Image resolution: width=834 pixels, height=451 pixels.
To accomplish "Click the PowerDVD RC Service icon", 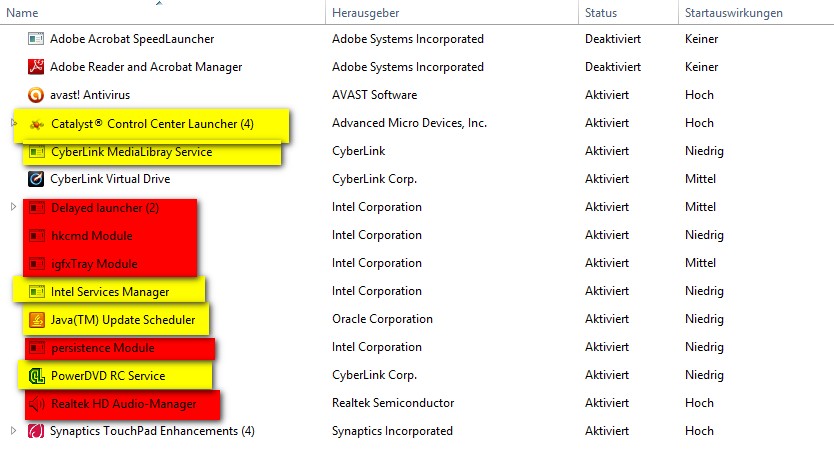I will point(36,376).
